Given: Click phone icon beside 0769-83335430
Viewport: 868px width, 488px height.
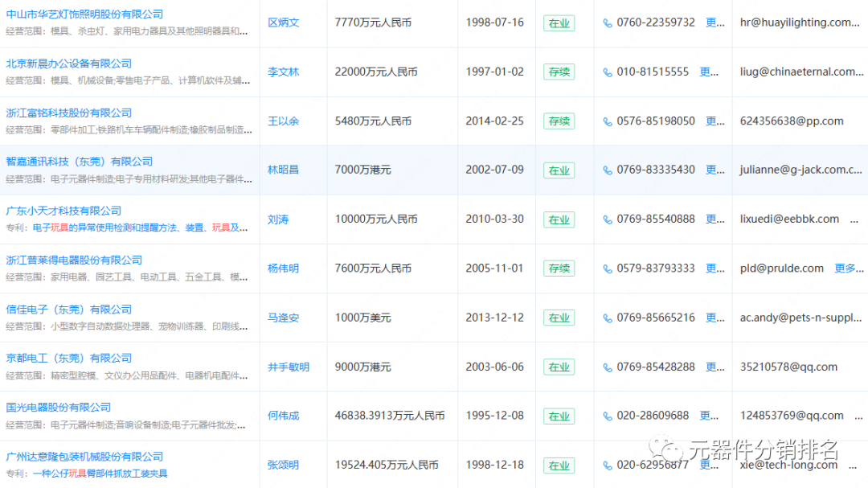Looking at the screenshot, I should (608, 170).
